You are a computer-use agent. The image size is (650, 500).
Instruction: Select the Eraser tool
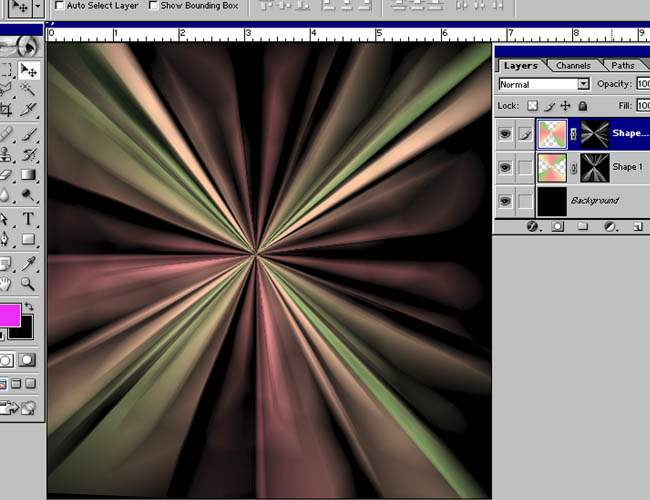[6, 175]
